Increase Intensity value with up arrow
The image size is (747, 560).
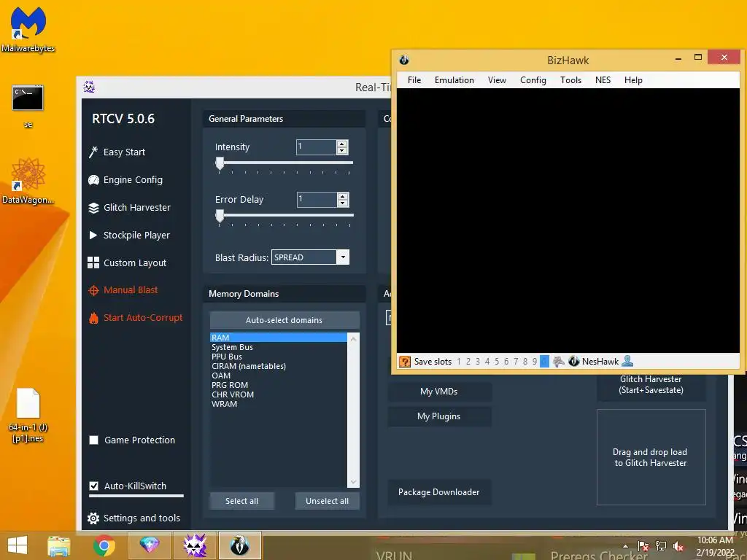tap(342, 144)
